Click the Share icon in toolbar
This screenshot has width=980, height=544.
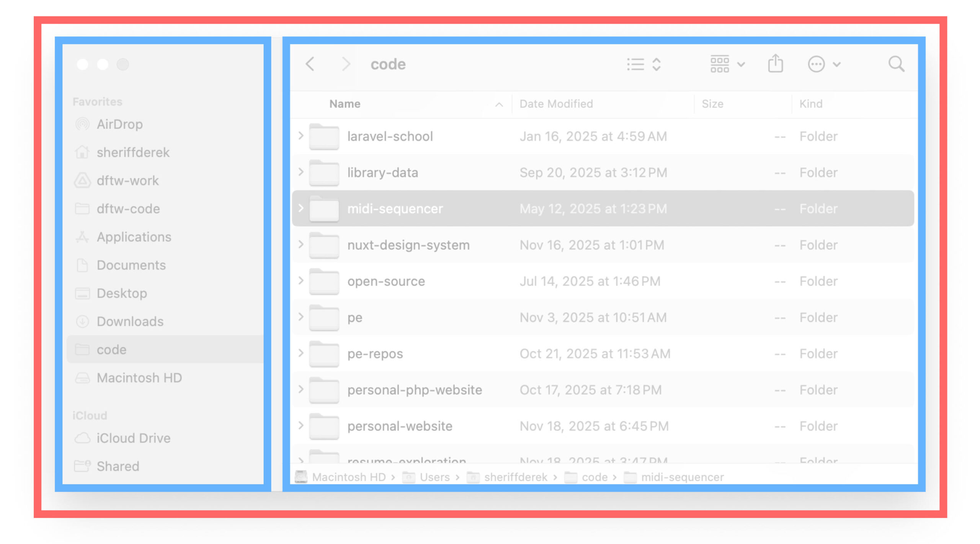click(x=775, y=64)
